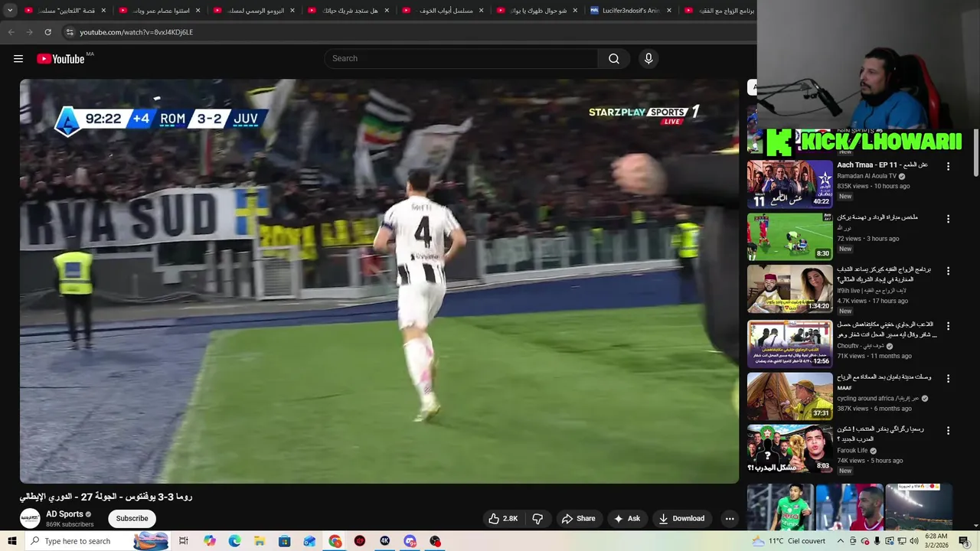Image resolution: width=980 pixels, height=551 pixels.
Task: Open AD Sports channel name link
Action: pos(64,514)
